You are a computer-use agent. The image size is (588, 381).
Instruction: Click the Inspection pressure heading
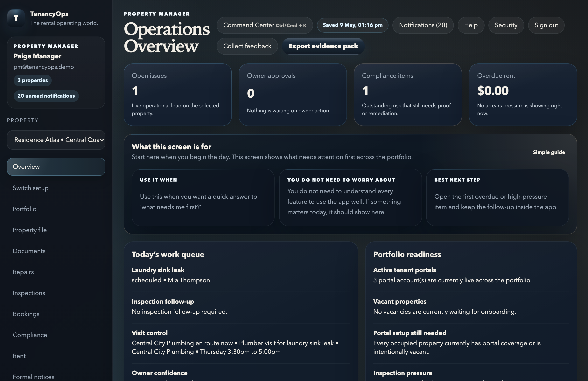click(x=403, y=373)
